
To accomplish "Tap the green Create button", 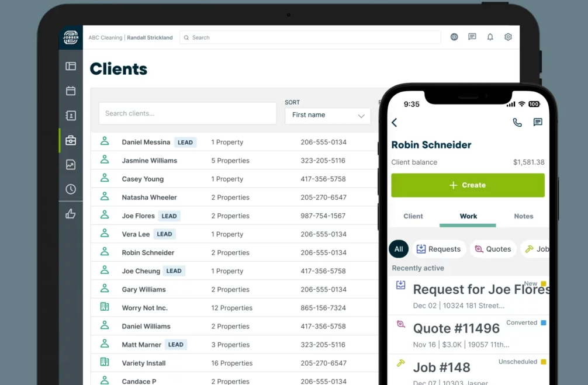I will point(468,185).
